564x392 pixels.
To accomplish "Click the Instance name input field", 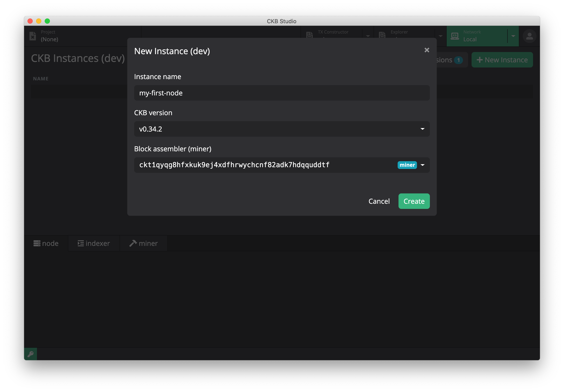I will [x=282, y=93].
